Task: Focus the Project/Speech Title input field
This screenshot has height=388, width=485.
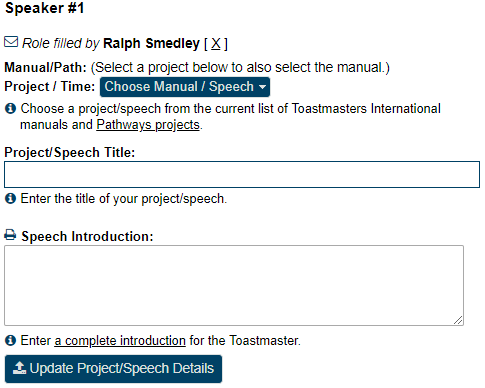Action: tap(242, 175)
